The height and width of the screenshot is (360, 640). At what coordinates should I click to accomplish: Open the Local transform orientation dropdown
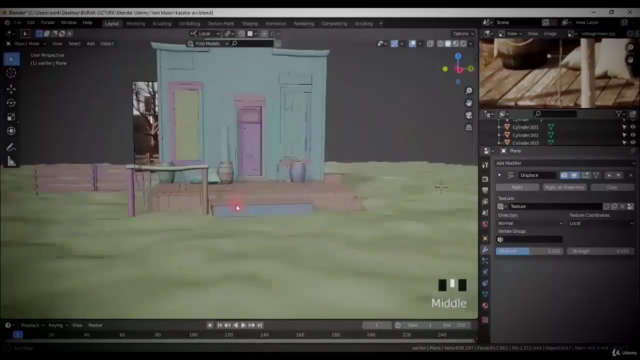pos(205,33)
